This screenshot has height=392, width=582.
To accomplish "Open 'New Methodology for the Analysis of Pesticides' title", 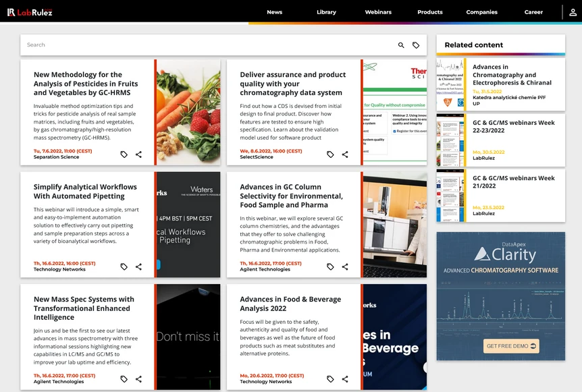I will click(x=85, y=84).
